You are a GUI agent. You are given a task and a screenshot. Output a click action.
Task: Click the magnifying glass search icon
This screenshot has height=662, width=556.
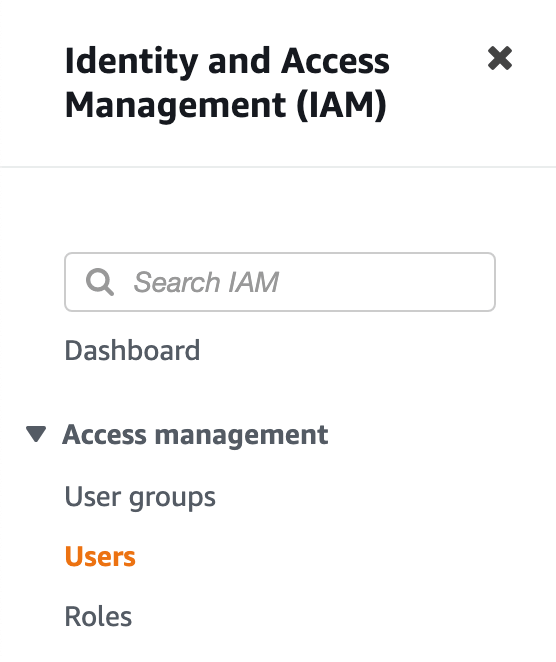pos(100,282)
